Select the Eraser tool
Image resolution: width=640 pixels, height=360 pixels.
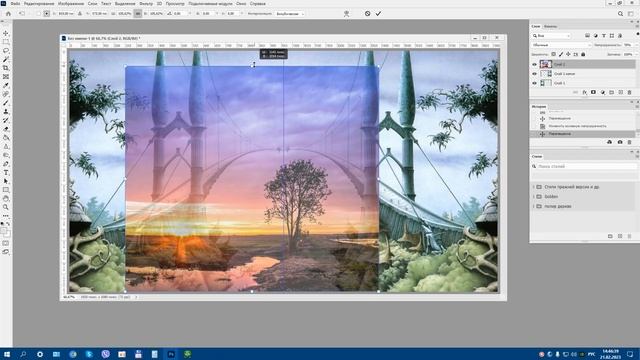tap(6, 129)
